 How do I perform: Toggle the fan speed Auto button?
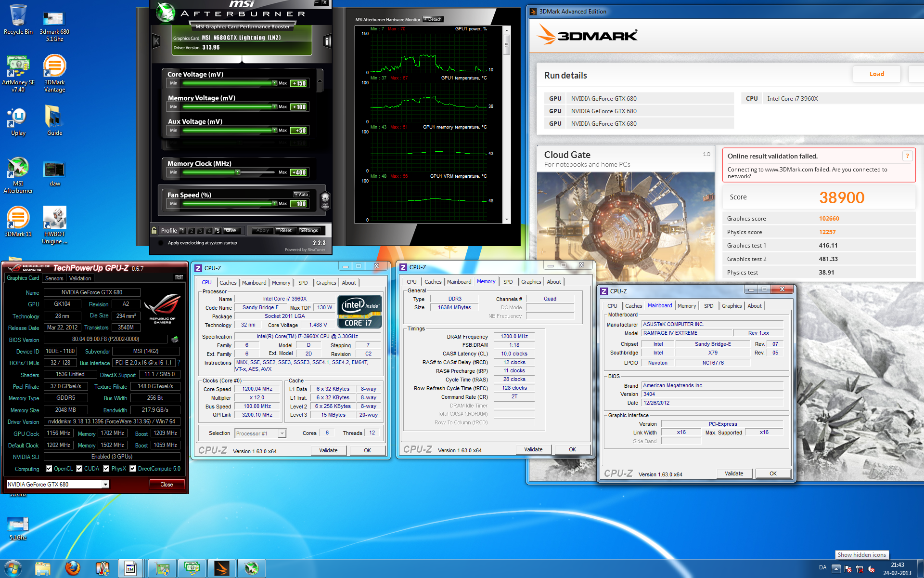click(x=301, y=194)
